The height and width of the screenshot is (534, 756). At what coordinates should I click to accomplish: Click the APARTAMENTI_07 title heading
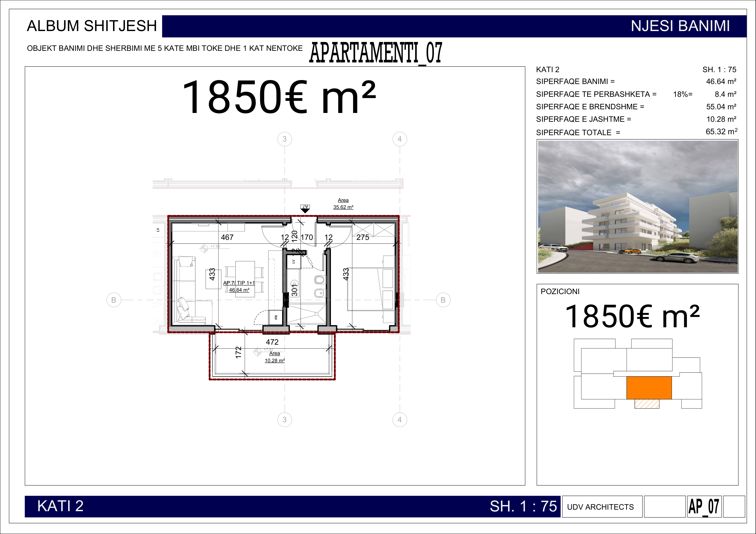click(x=376, y=53)
